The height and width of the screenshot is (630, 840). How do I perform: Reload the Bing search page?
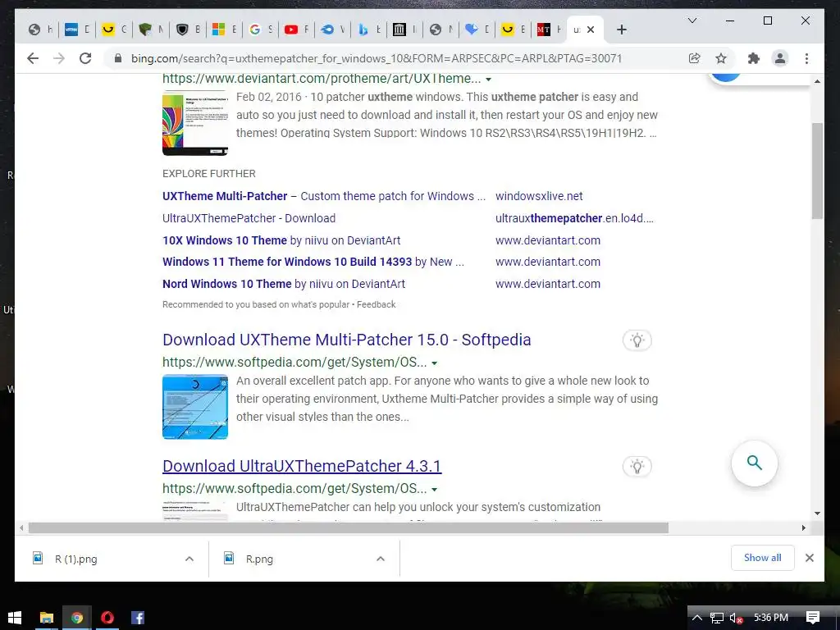(x=85, y=58)
